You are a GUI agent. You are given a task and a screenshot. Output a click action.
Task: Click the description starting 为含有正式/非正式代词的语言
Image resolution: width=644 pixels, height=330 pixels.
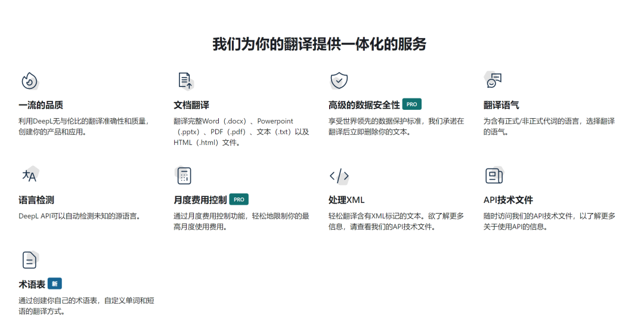click(549, 127)
